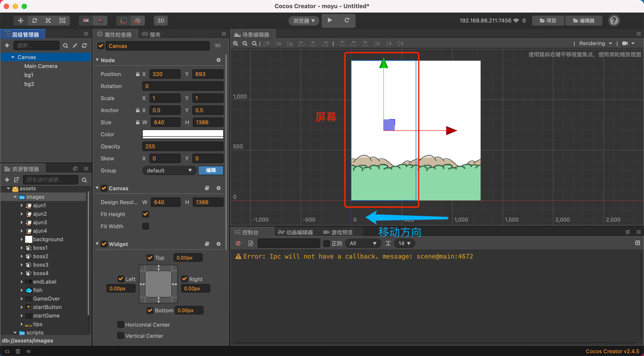The image size is (644, 356).
Task: Open the help question mark button
Action: pos(614,21)
